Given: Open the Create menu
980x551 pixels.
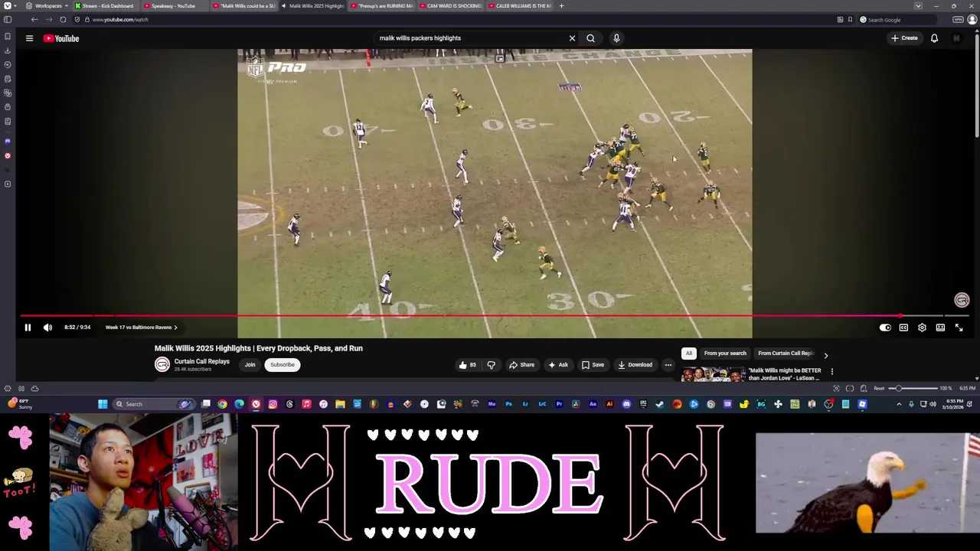Looking at the screenshot, I should pos(904,38).
